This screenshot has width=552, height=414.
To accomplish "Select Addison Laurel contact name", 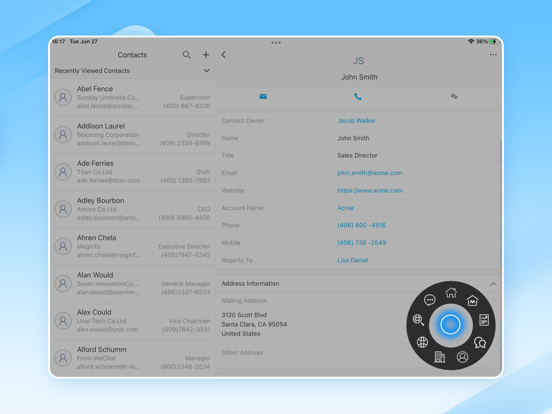I will click(x=101, y=126).
